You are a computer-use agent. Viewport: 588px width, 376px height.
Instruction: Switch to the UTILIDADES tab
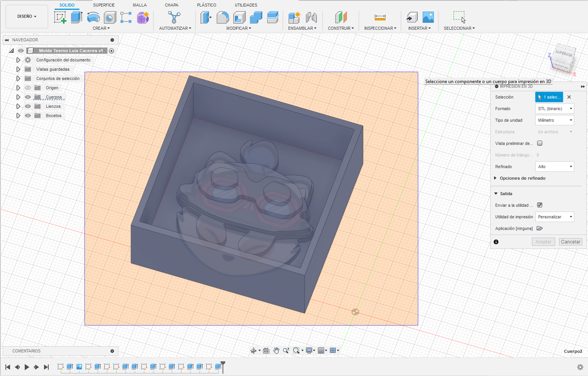pos(246,5)
